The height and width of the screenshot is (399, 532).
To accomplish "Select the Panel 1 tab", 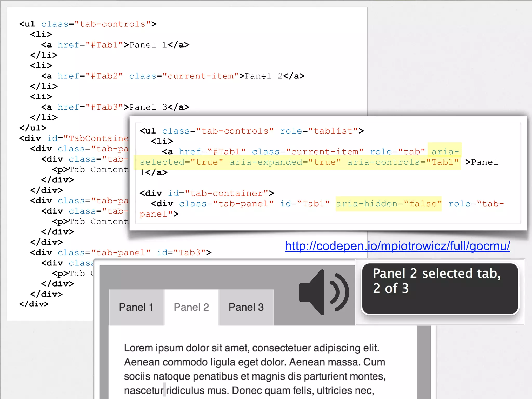I will click(x=136, y=307).
